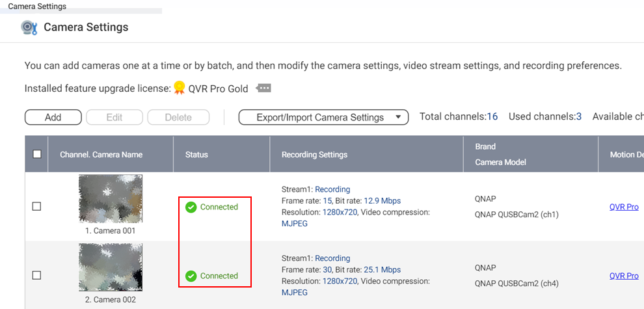The width and height of the screenshot is (644, 309).
Task: Select the Camera Settings tab at top
Action: (x=37, y=7)
